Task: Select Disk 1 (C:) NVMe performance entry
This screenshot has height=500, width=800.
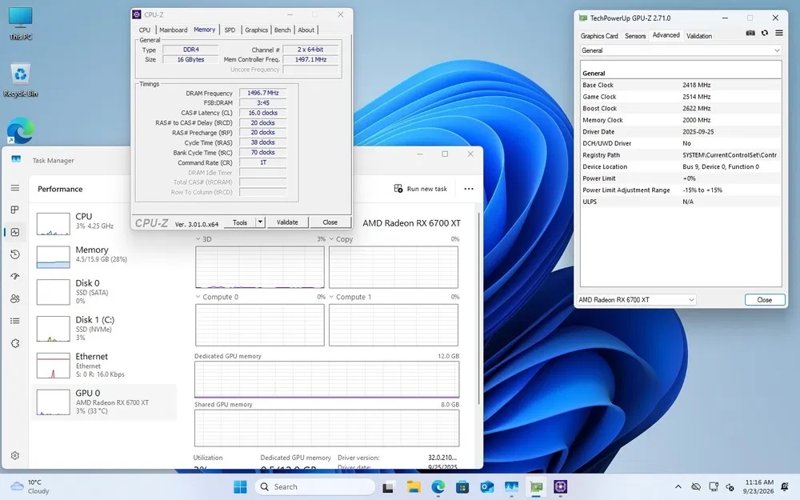Action: point(105,328)
